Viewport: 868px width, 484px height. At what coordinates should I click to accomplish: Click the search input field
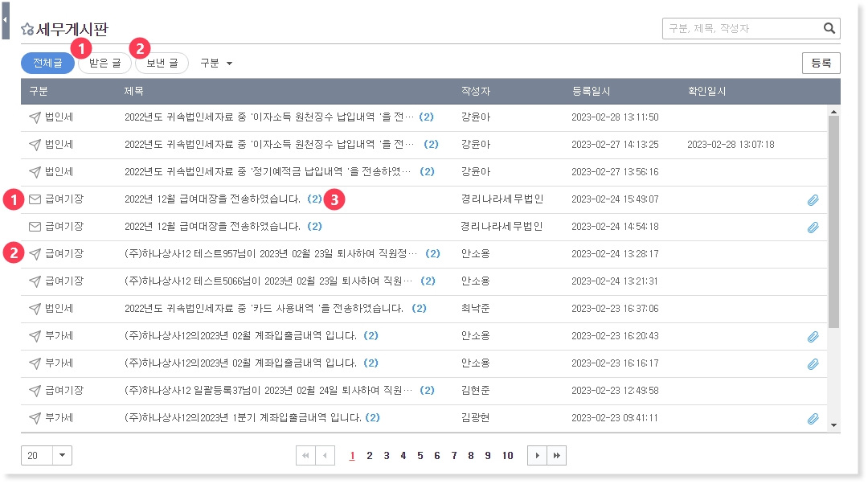741,29
